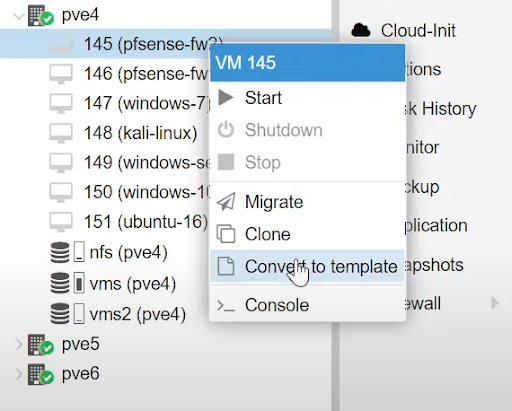The height and width of the screenshot is (411, 512).
Task: Click the Clone copy icon
Action: tap(226, 234)
